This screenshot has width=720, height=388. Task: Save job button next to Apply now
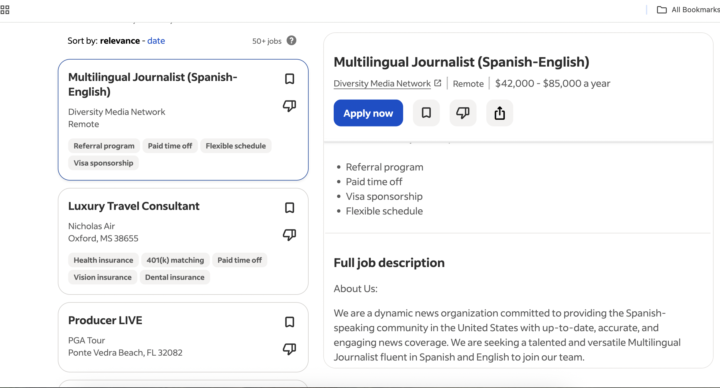pos(426,113)
